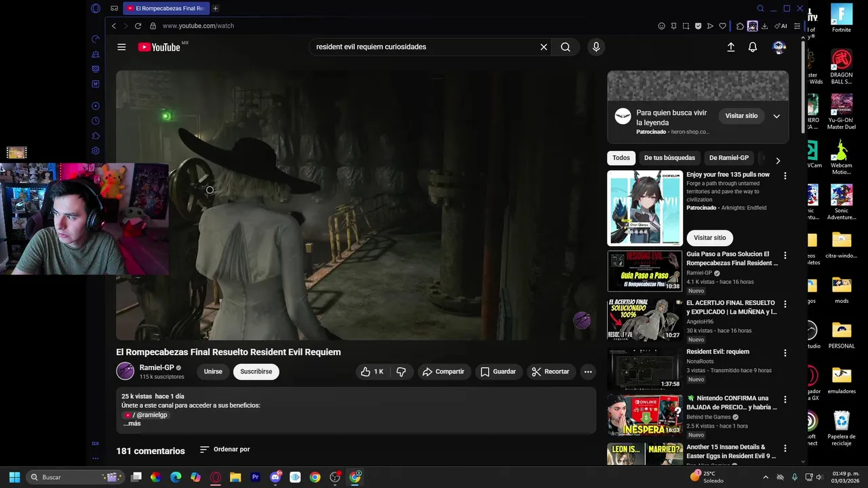Switch to El Rompecabezas Final browser tab
The height and width of the screenshot is (488, 868).
(x=167, y=9)
